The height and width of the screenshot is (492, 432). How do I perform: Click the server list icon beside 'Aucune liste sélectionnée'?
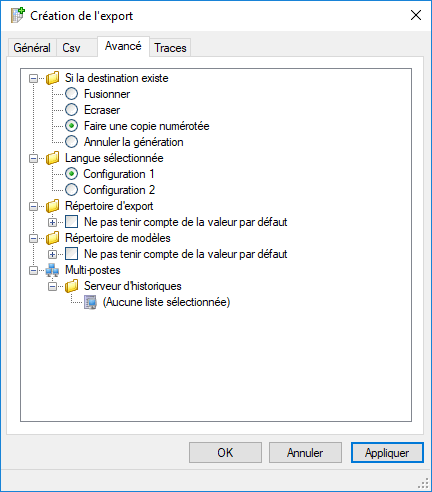click(x=90, y=302)
